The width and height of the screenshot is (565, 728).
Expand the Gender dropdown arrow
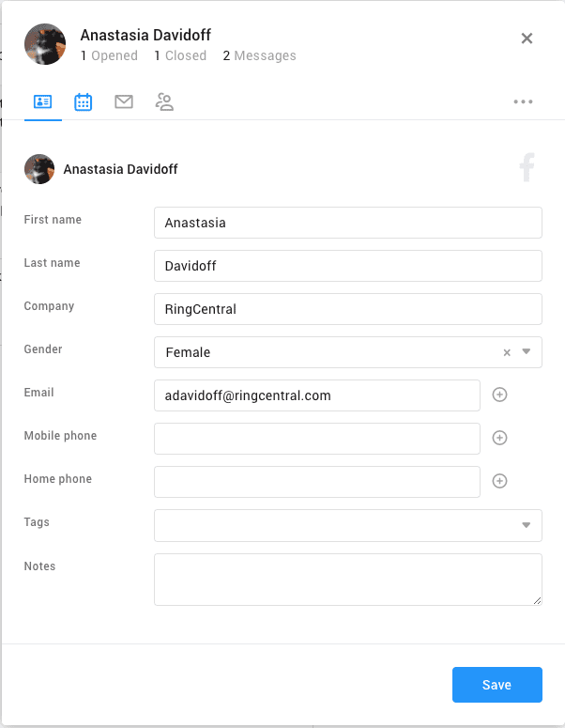(x=527, y=352)
